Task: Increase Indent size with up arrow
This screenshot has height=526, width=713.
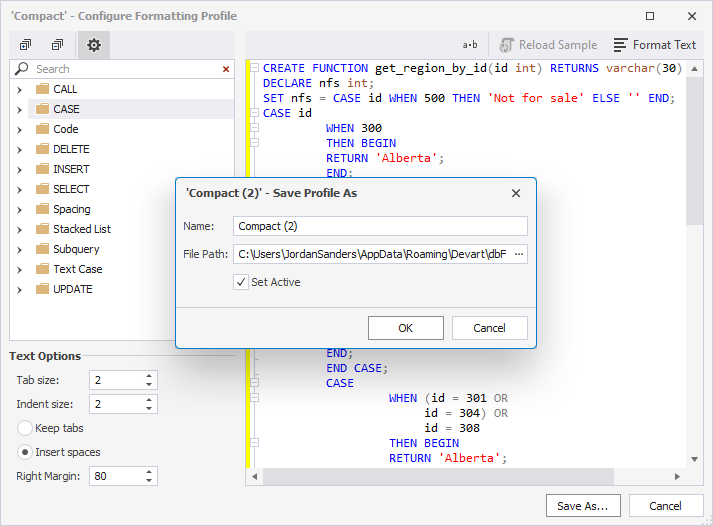Action: point(149,400)
